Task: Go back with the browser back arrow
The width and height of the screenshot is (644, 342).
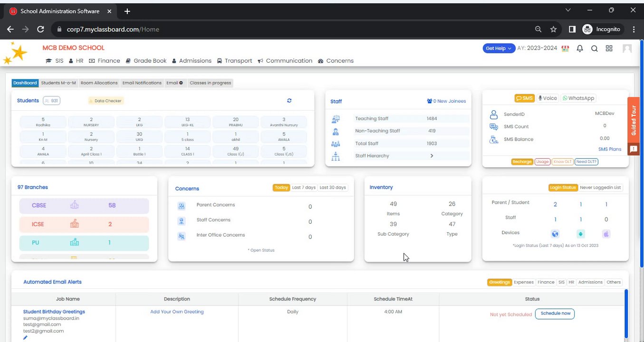Action: click(x=10, y=29)
